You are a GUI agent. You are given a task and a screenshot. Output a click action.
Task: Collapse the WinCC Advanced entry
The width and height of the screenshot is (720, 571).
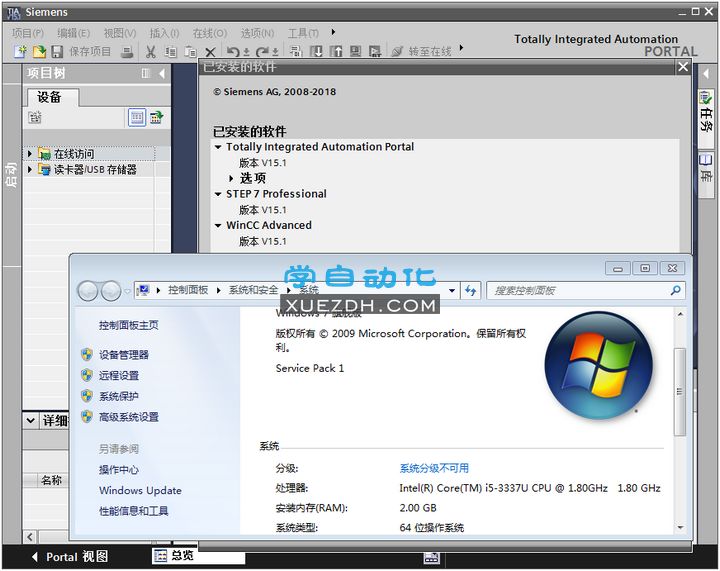pos(218,225)
